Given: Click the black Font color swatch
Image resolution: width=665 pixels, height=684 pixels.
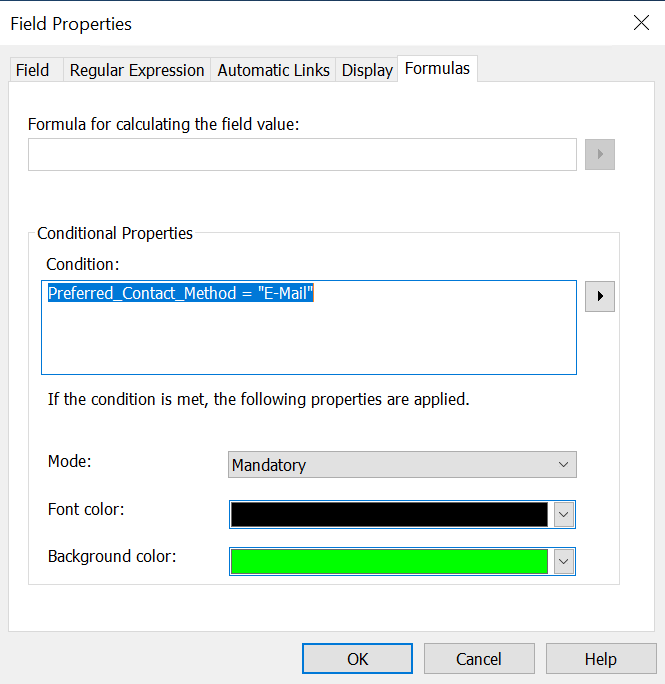Looking at the screenshot, I should [x=389, y=514].
